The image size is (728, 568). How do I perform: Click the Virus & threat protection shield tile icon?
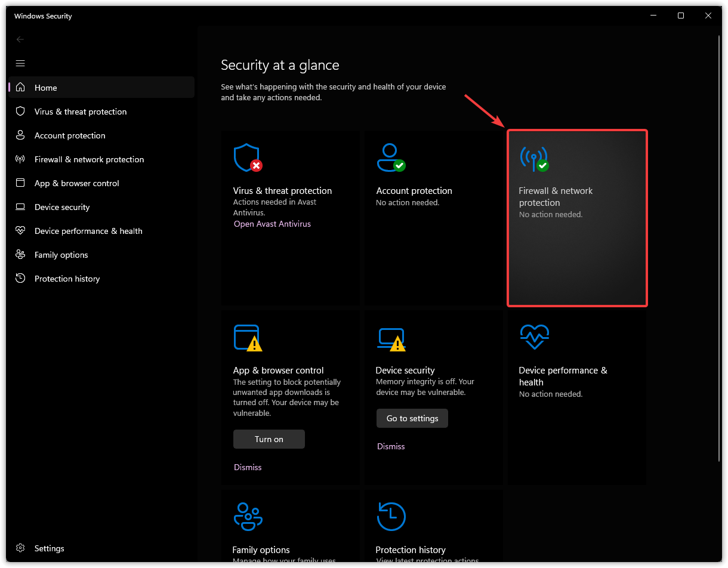pos(247,158)
